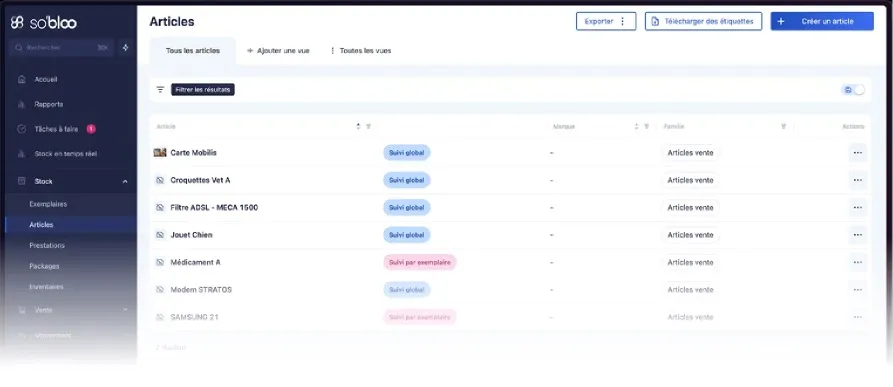Click Suivi global tag on Filtre ADSL row
The image size is (893, 387).
coord(407,208)
